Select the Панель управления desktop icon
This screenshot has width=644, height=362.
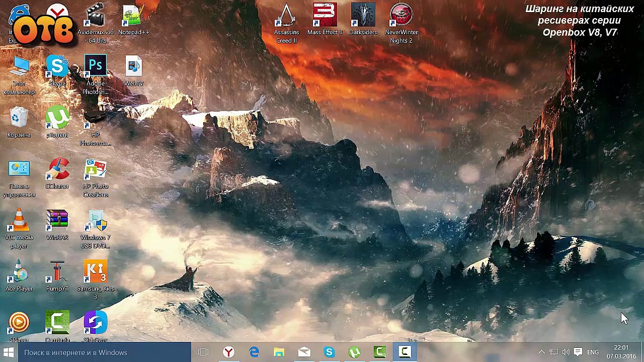coord(19,178)
